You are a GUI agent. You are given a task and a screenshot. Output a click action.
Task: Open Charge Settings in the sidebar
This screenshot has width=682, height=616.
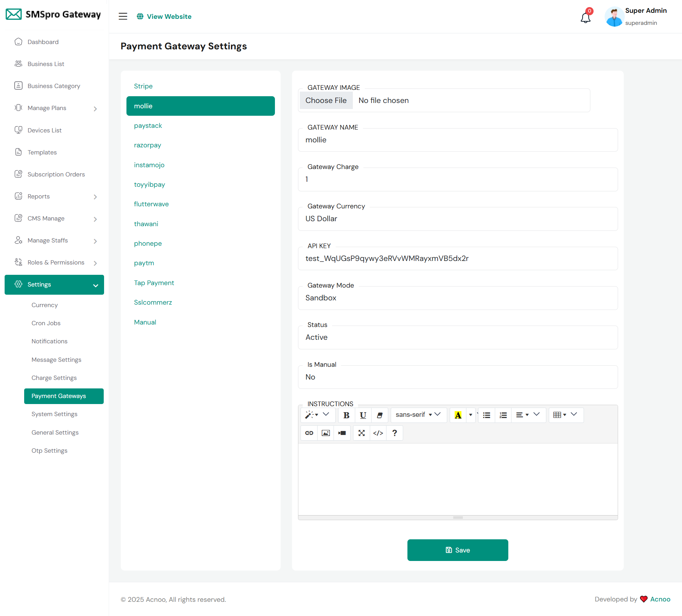[x=54, y=378]
